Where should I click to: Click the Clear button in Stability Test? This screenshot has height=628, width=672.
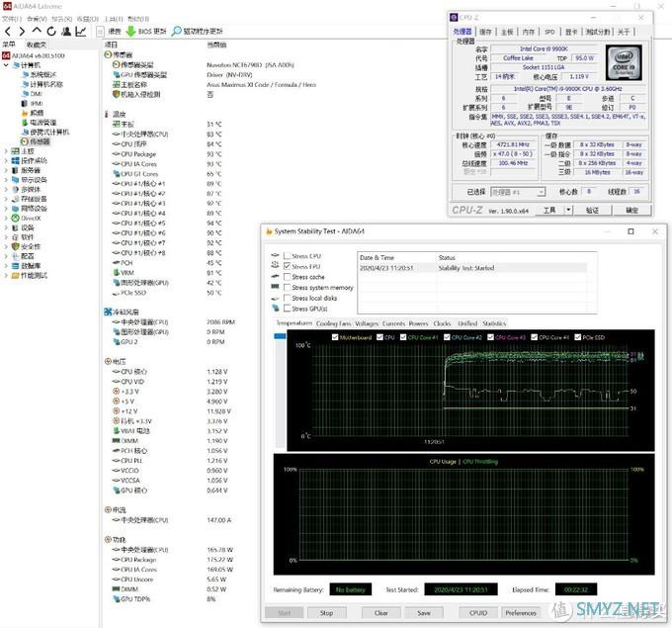(x=381, y=613)
